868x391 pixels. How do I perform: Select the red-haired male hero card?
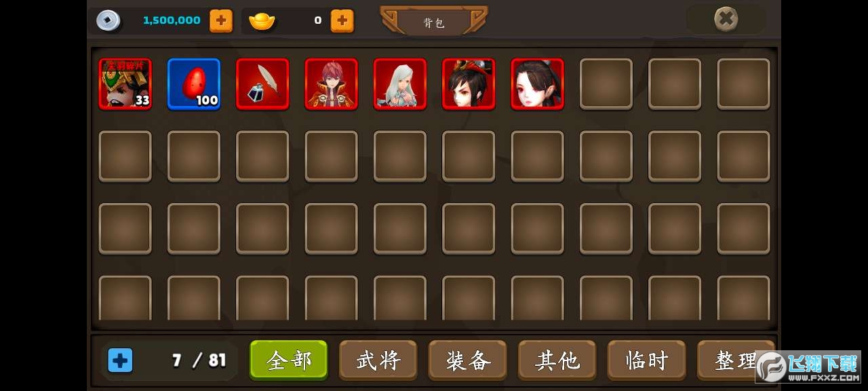[332, 83]
